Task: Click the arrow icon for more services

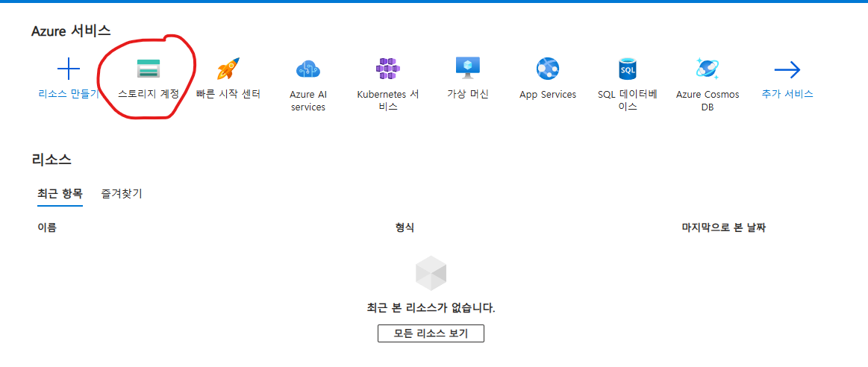Action: (787, 70)
